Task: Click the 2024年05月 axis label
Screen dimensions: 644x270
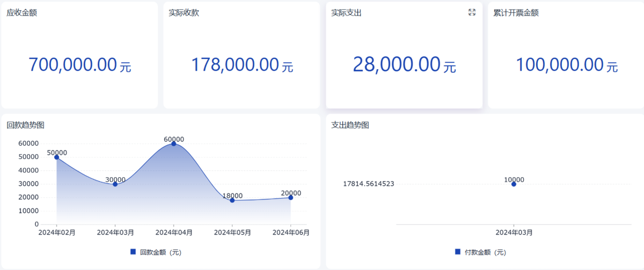Action: point(232,232)
